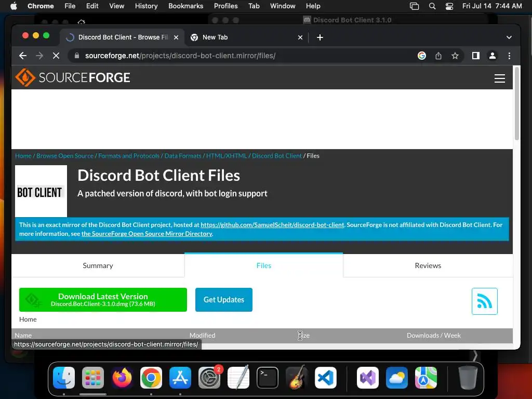This screenshot has width=532, height=399.
Task: Click Download Latest Version button
Action: click(103, 300)
